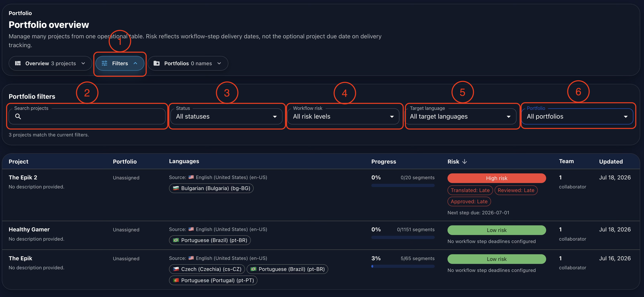Click The Epik Portuguese (Brazil) chip

pos(287,269)
